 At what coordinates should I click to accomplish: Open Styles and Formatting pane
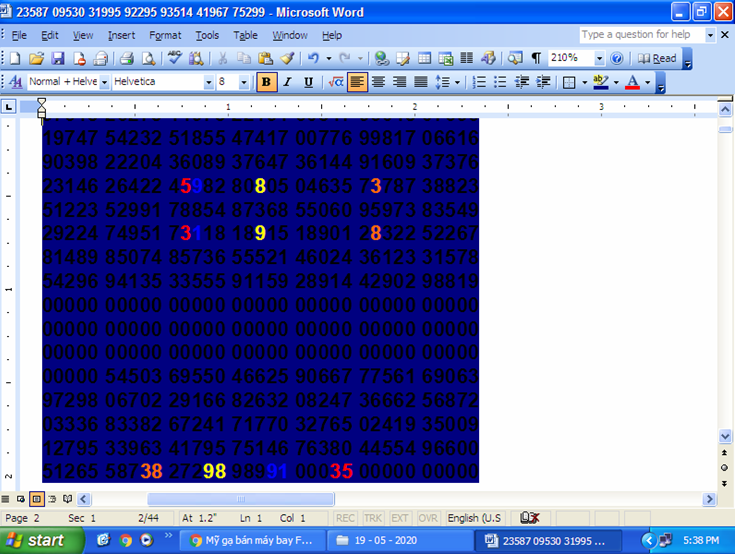point(16,82)
